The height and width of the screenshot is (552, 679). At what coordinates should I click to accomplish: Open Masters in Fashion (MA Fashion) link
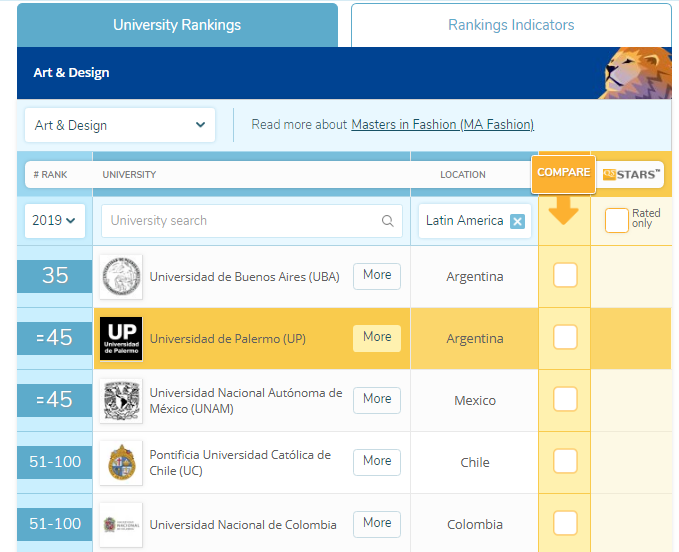click(x=442, y=125)
